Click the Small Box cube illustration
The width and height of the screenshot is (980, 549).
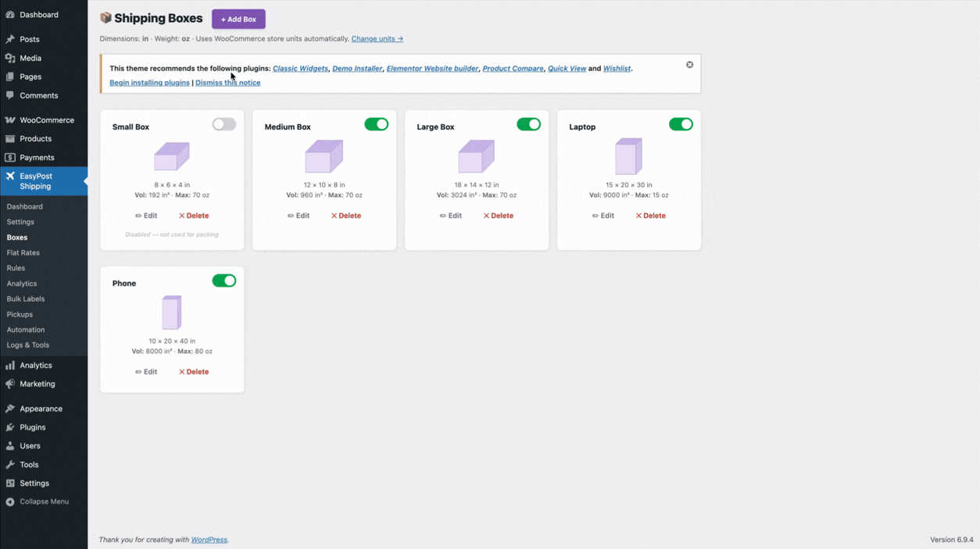[x=172, y=156]
